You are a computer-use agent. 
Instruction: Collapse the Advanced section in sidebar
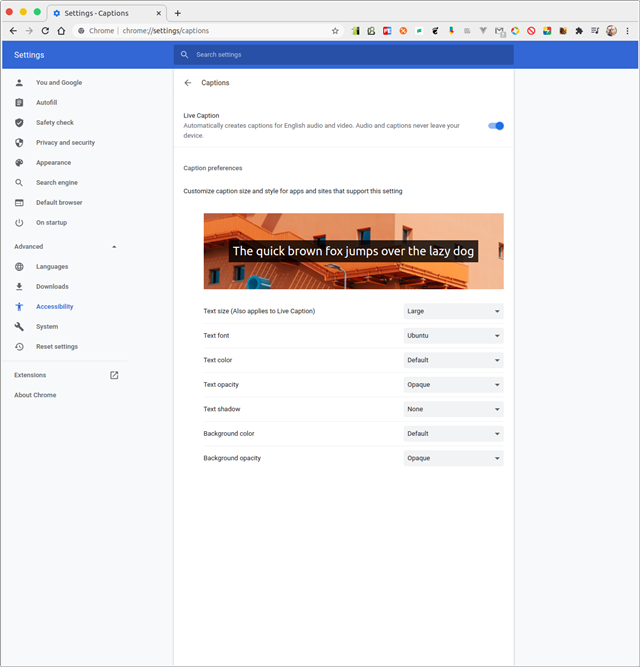pos(114,247)
